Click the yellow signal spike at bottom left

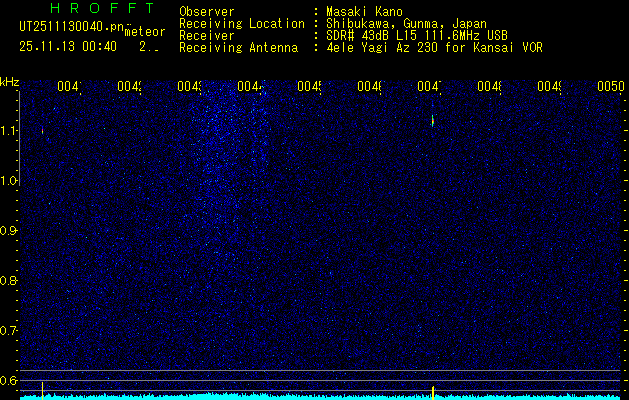tap(42, 391)
